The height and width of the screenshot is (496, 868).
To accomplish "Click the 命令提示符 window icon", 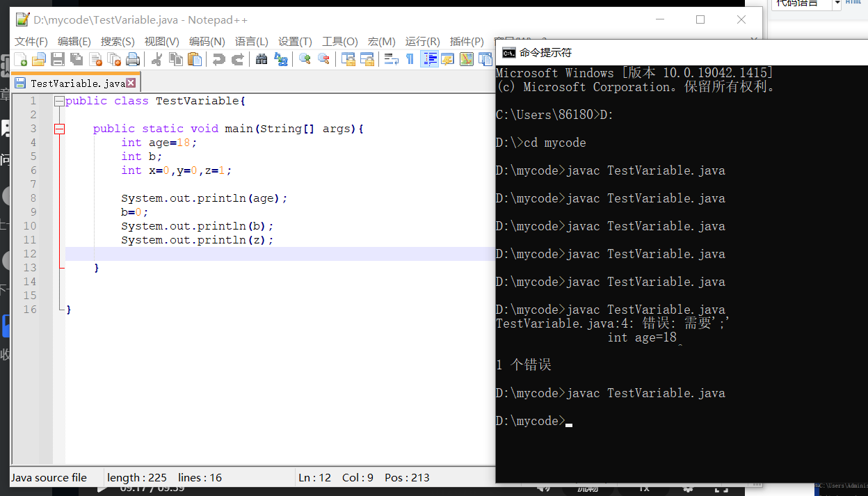I will [508, 52].
